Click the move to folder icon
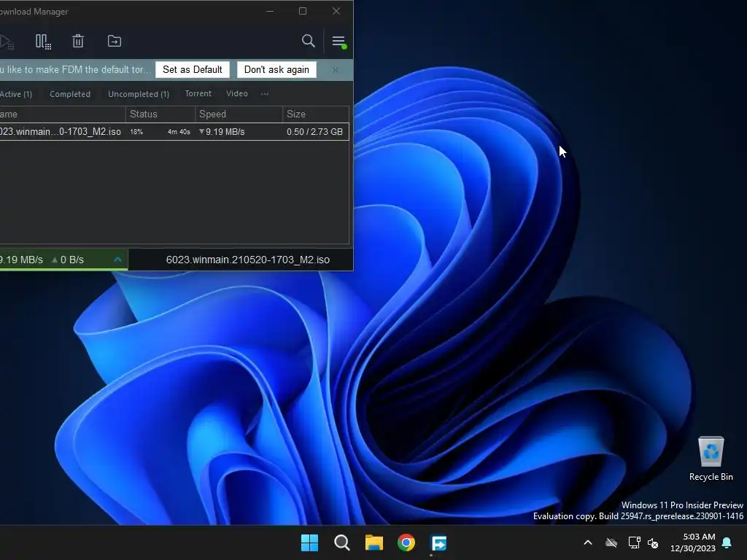The image size is (747, 560). click(x=115, y=41)
